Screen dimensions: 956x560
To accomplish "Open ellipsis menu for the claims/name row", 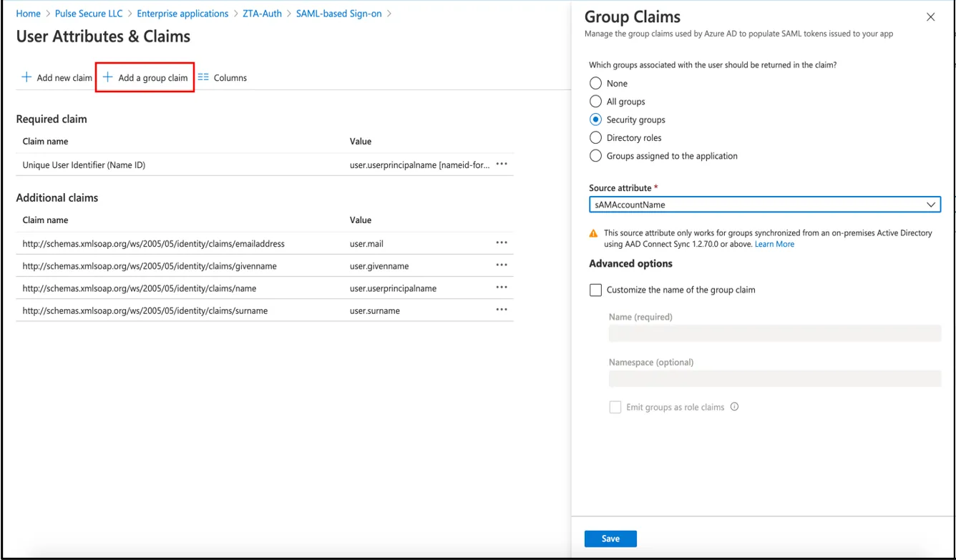I will tap(502, 288).
